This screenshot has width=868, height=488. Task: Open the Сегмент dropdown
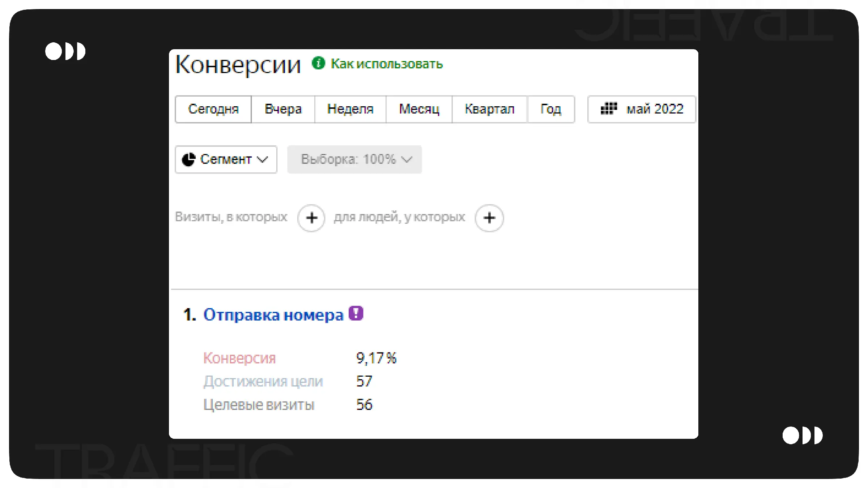click(x=226, y=159)
